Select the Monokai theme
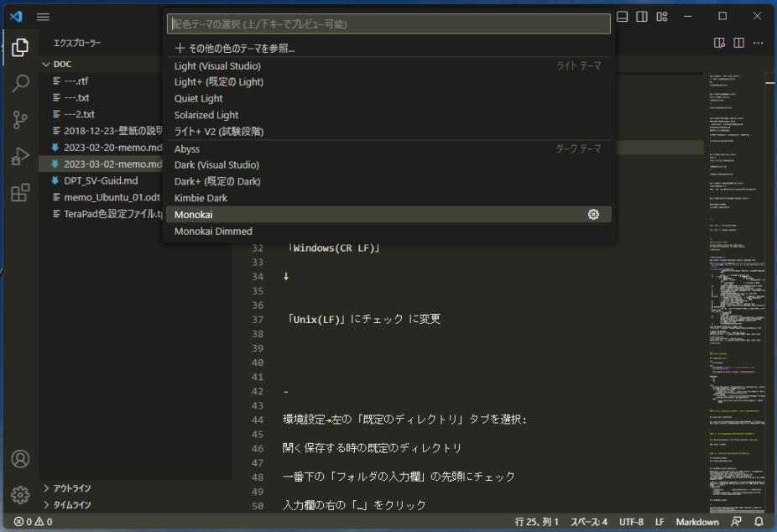777x532 pixels. tap(388, 215)
